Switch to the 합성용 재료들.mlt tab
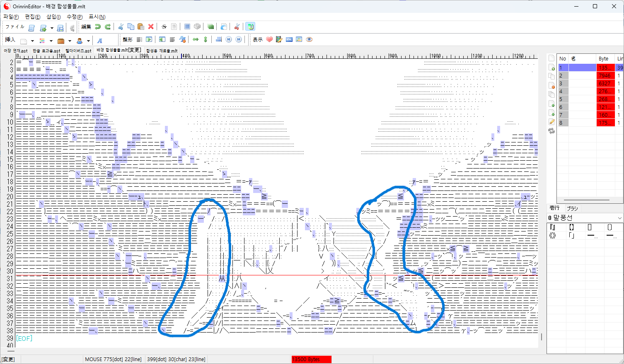624x364 pixels. [162, 51]
